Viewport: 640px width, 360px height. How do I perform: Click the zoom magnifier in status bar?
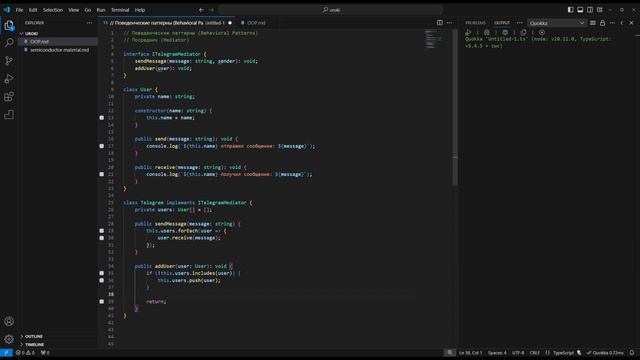coord(450,353)
